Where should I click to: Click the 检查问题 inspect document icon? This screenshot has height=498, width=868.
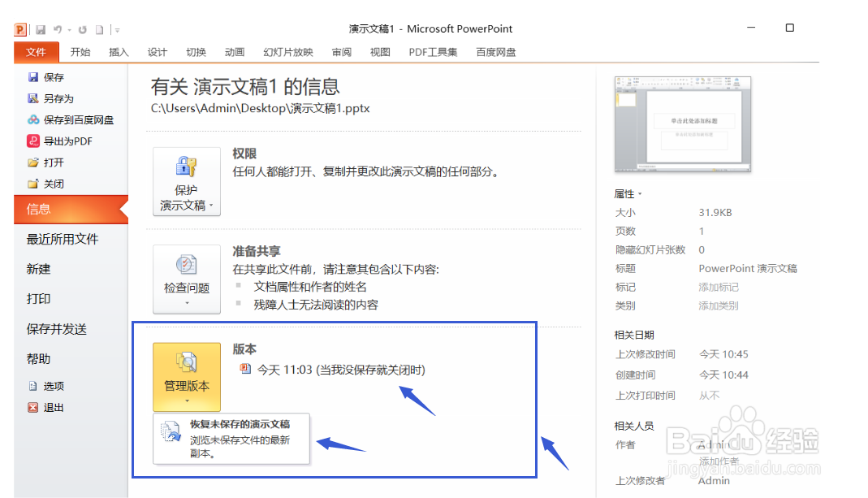187,265
